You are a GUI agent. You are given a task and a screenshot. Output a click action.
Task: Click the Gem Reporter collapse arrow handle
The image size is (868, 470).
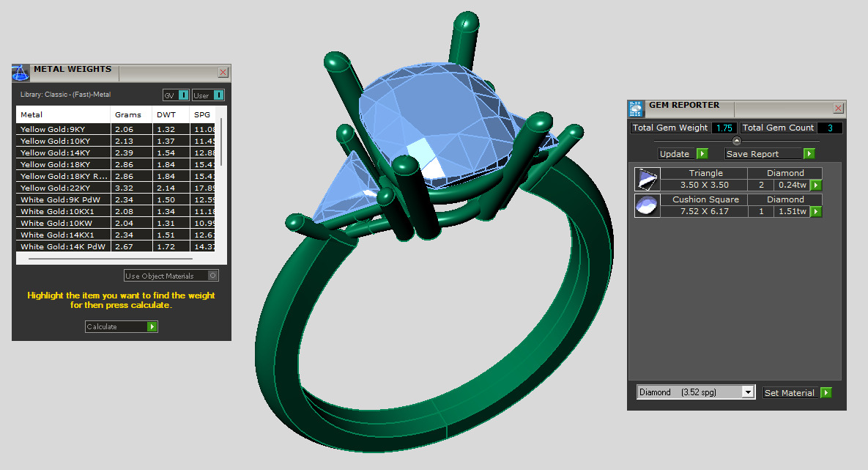(736, 141)
